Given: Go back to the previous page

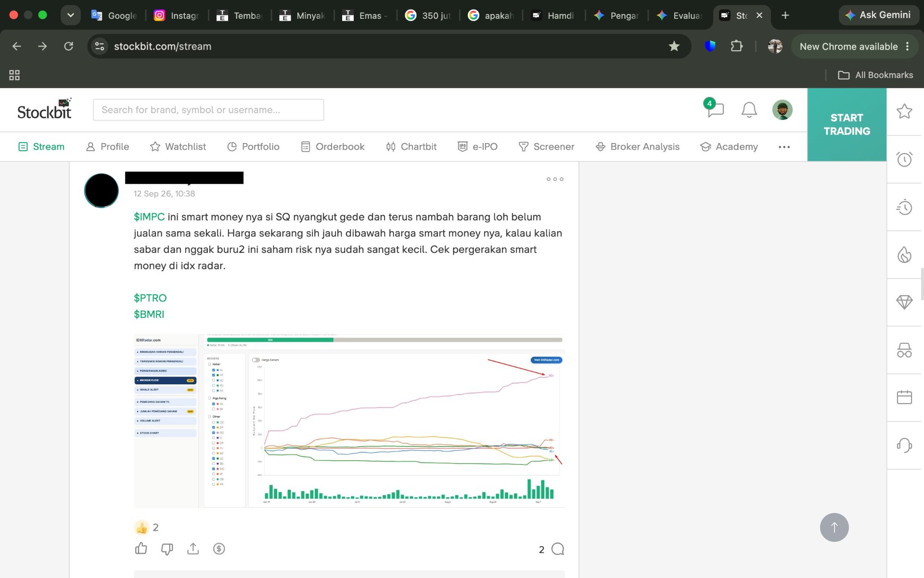Looking at the screenshot, I should 17,46.
